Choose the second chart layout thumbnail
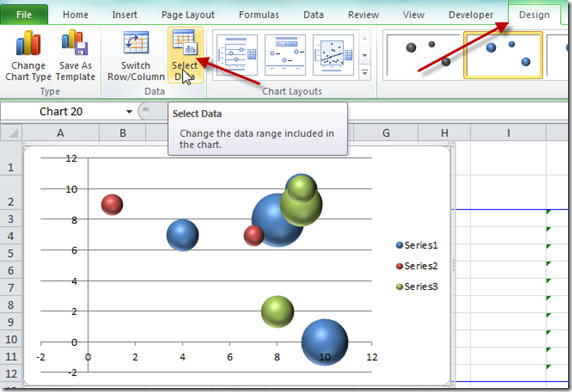Image resolution: width=572 pixels, height=392 pixels. [x=285, y=55]
